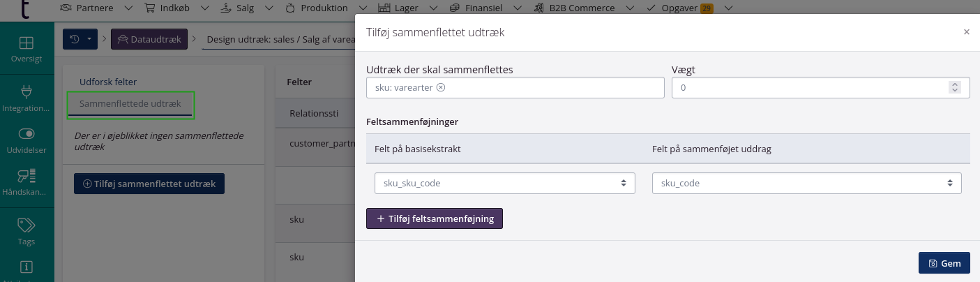Switch to Sammenflettede udtræk tab
This screenshot has height=282, width=980.
[130, 103]
